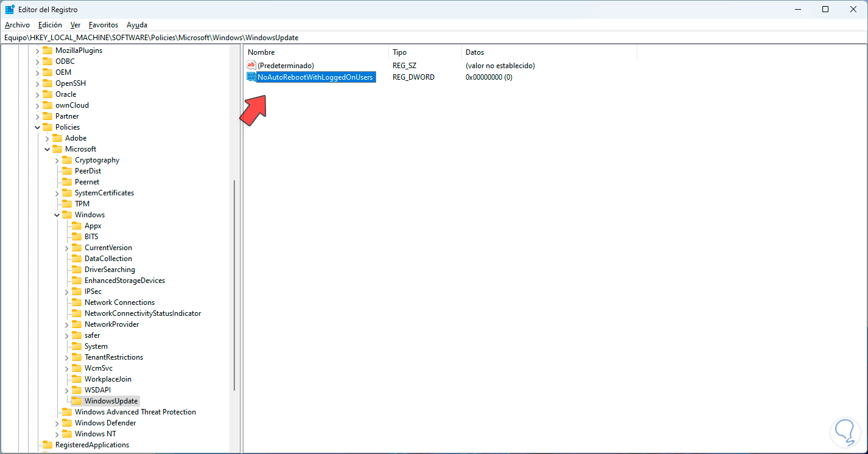Select the NetworkProvider key

[111, 324]
